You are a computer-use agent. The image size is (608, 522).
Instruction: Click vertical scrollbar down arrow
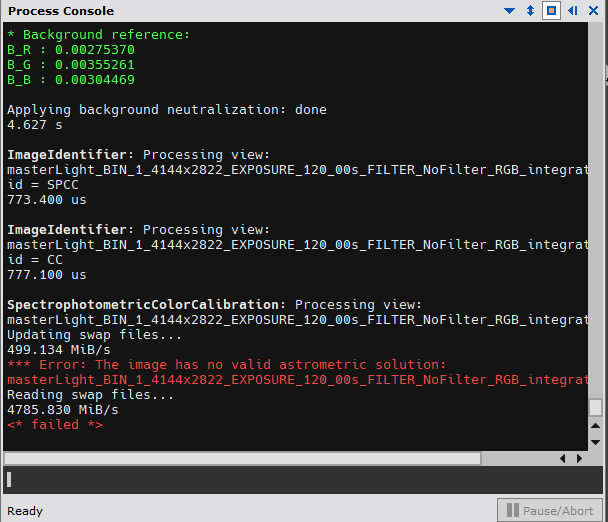coord(596,442)
